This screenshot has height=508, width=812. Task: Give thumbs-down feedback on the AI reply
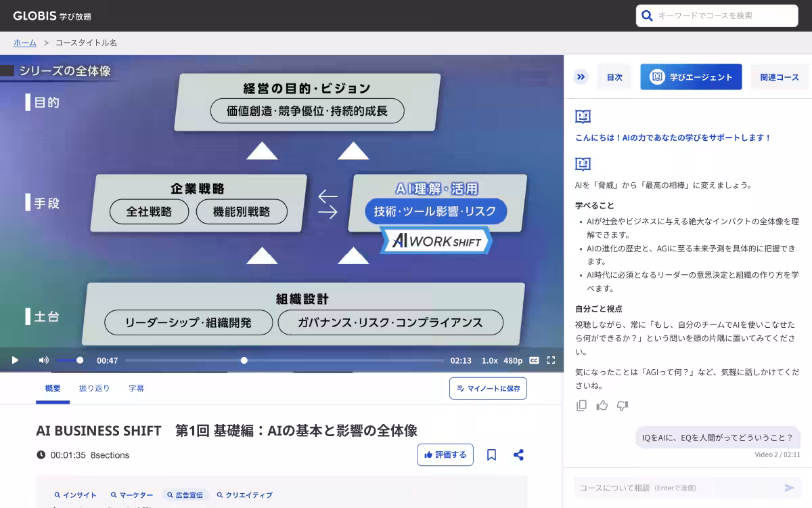pyautogui.click(x=622, y=404)
